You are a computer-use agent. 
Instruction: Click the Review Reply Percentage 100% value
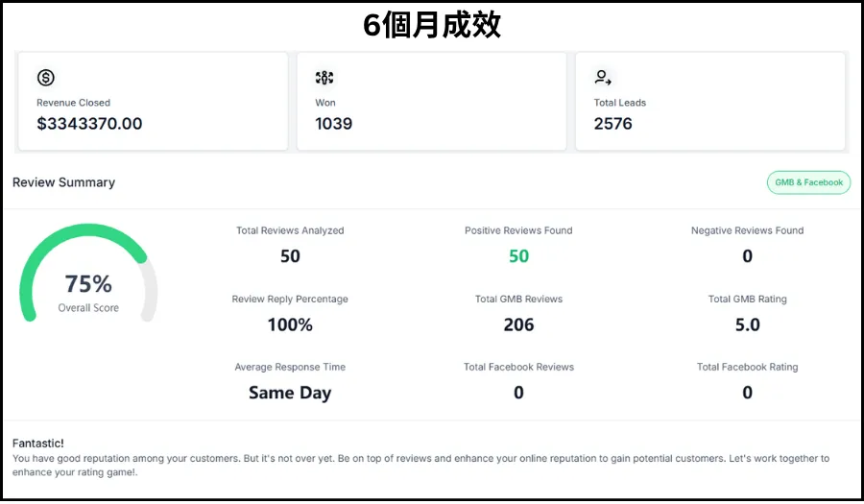tap(290, 324)
